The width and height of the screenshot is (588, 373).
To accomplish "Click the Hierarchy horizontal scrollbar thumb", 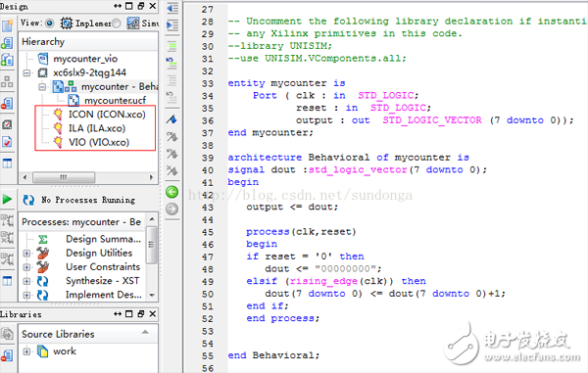I will (64, 177).
